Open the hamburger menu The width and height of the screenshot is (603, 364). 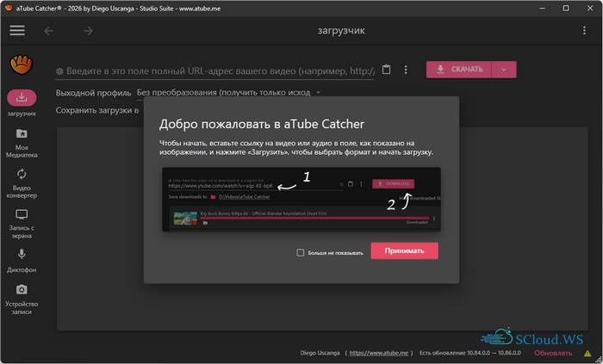(x=17, y=31)
